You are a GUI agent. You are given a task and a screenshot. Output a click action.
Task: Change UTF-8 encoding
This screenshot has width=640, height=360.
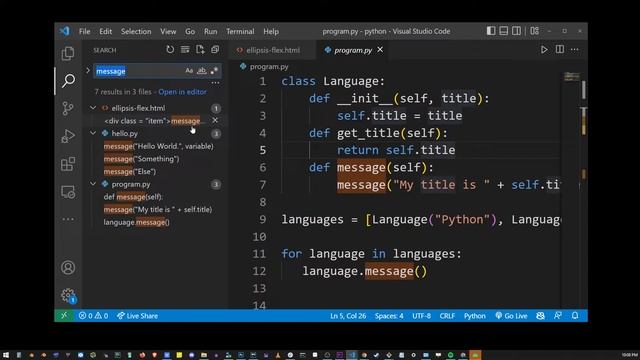click(x=421, y=316)
